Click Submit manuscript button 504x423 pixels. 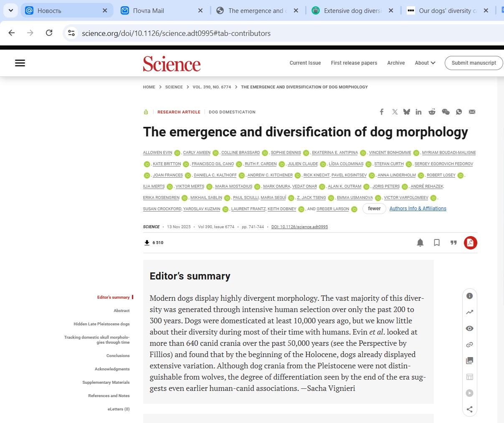[474, 63]
